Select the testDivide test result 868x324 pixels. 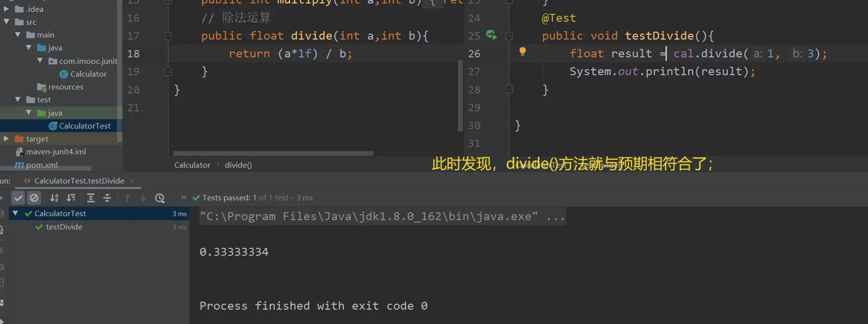tap(64, 227)
